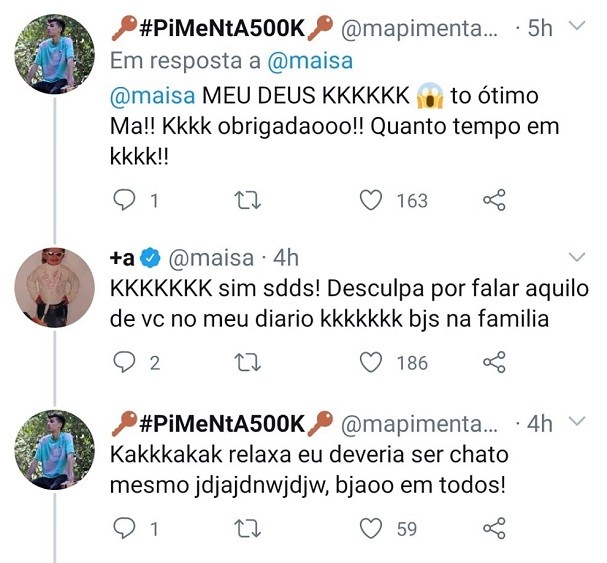Share the first tweet in the thread
The width and height of the screenshot is (607, 563).
494,201
